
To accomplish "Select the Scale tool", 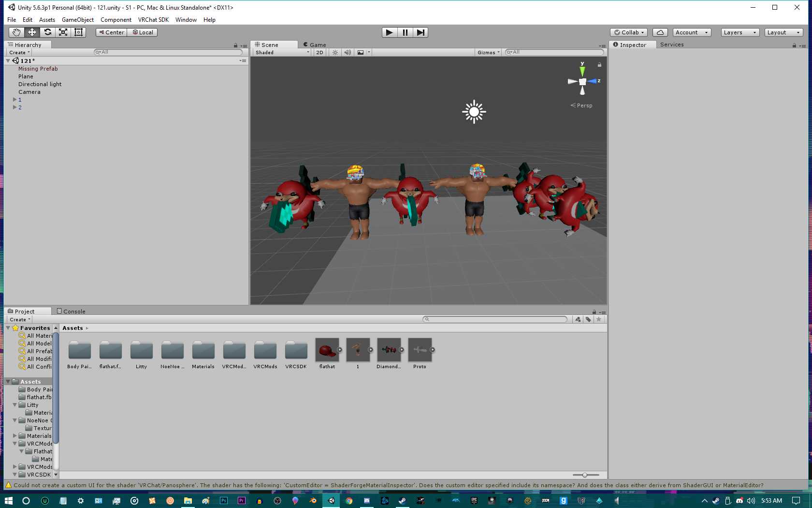I will (x=63, y=32).
